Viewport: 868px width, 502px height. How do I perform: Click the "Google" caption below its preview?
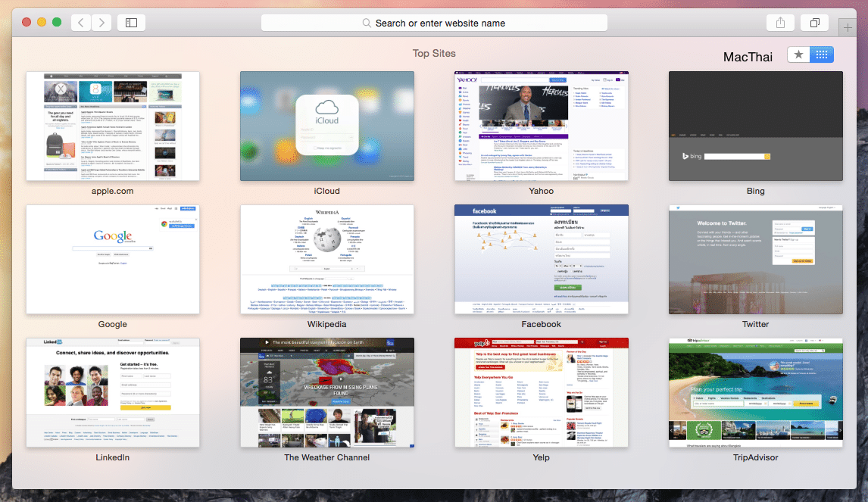click(112, 324)
